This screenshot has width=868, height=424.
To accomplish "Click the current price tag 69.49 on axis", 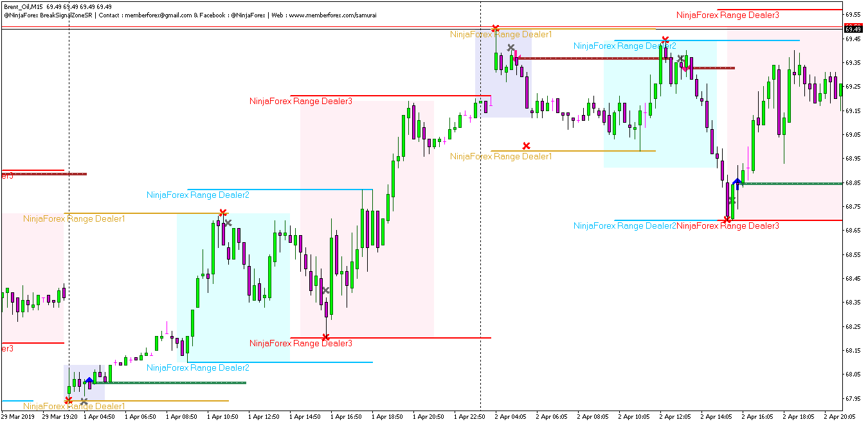I will 853,28.
